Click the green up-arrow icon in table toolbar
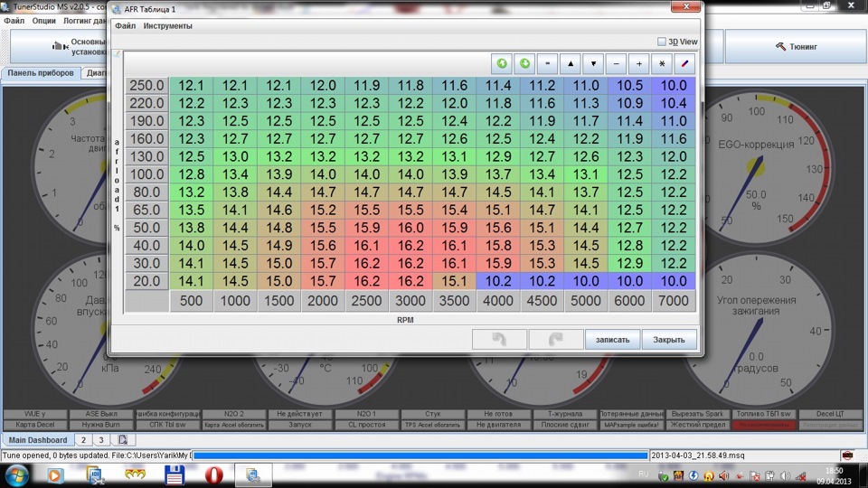Image resolution: width=868 pixels, height=488 pixels. click(x=502, y=64)
